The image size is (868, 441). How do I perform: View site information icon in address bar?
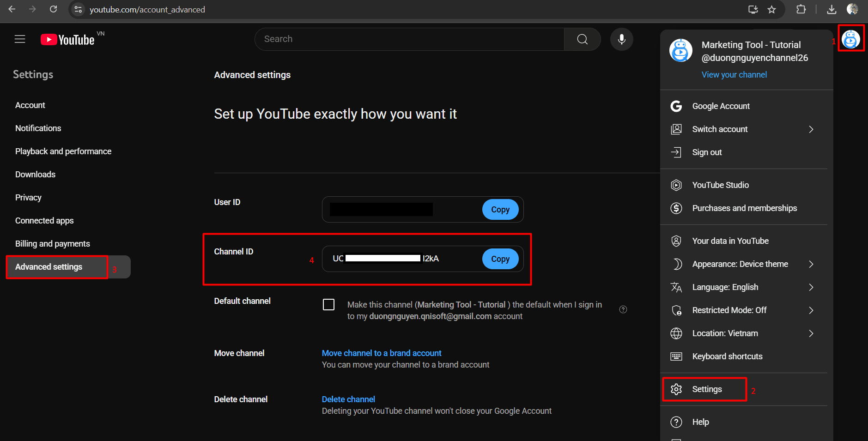[x=79, y=9]
